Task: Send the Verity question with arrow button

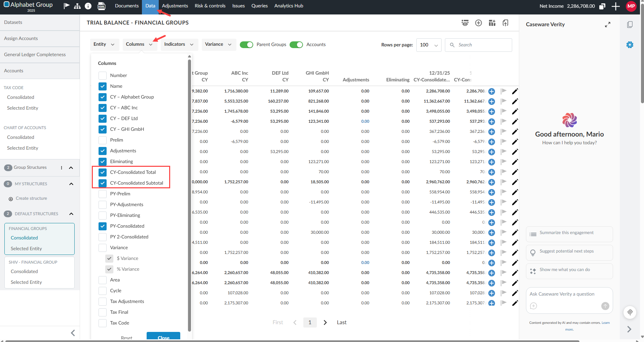Action: (605, 306)
